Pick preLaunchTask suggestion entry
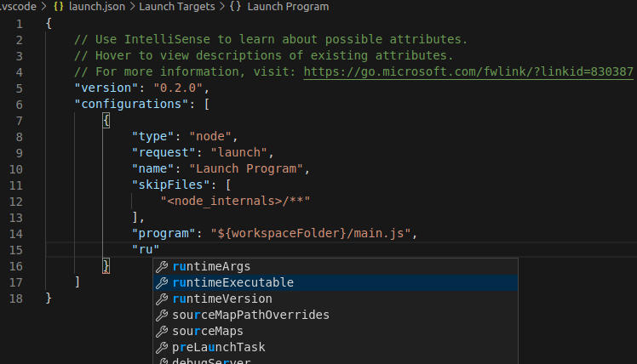637x364 pixels. (336, 348)
